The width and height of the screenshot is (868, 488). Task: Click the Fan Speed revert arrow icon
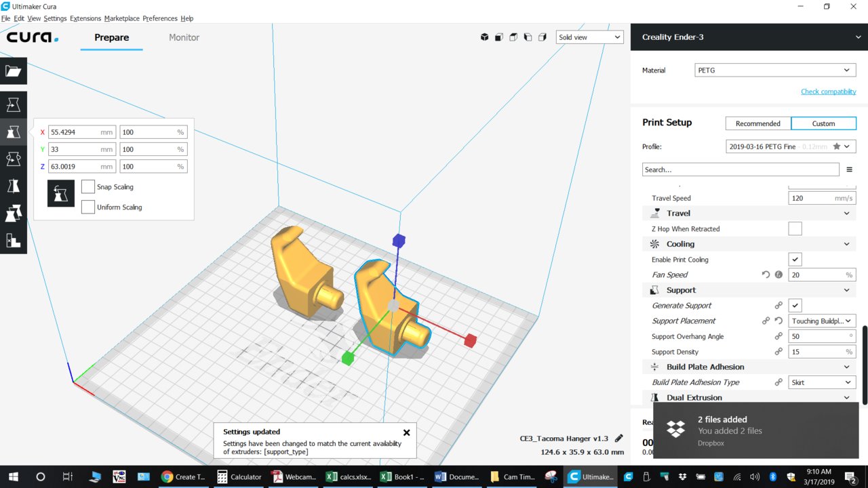(766, 274)
